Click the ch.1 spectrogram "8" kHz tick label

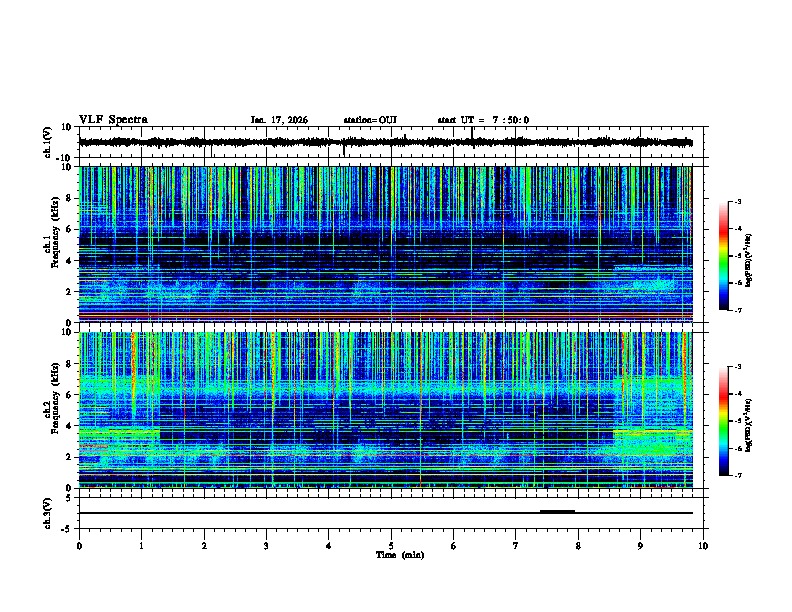click(69, 198)
